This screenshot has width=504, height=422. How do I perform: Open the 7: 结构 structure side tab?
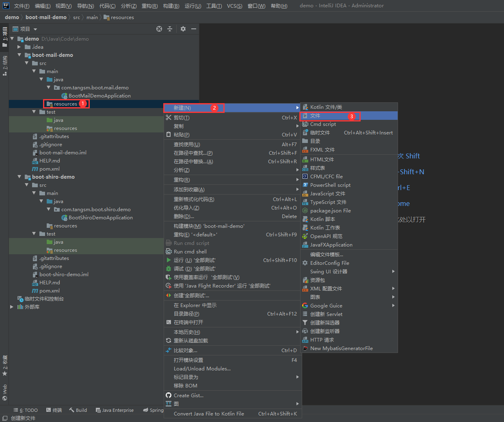[x=4, y=66]
